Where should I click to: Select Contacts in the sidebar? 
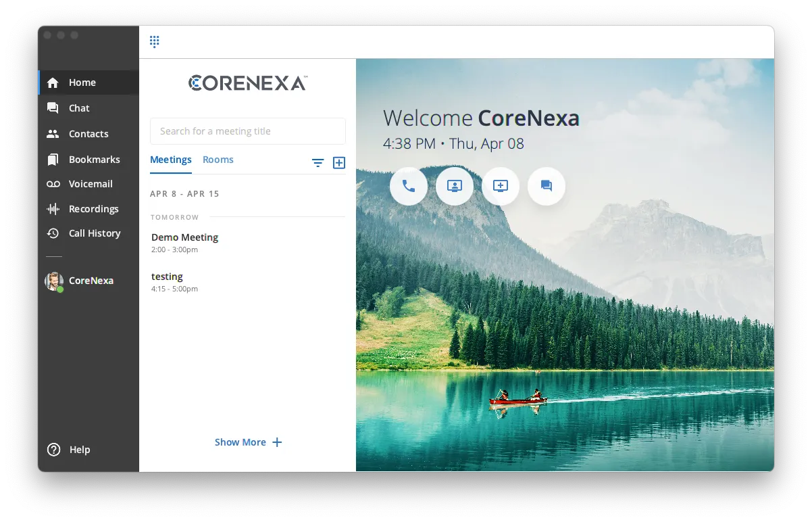pos(88,133)
